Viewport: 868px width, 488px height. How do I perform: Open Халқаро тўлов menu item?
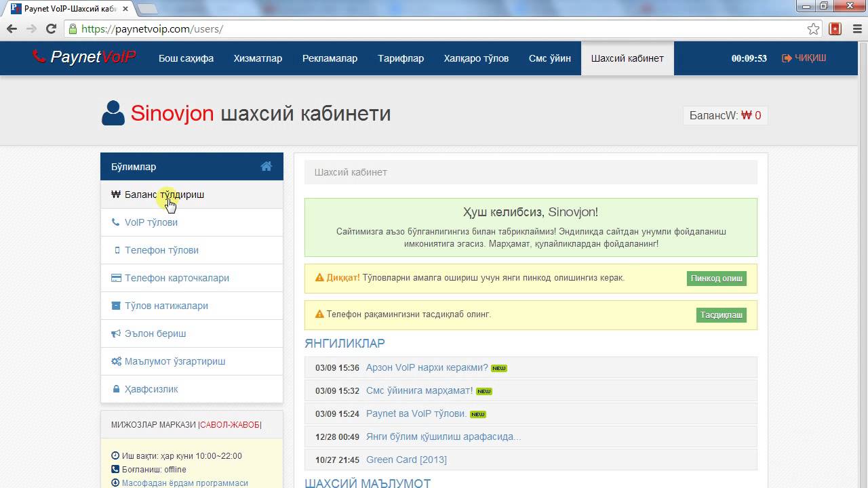click(x=476, y=58)
